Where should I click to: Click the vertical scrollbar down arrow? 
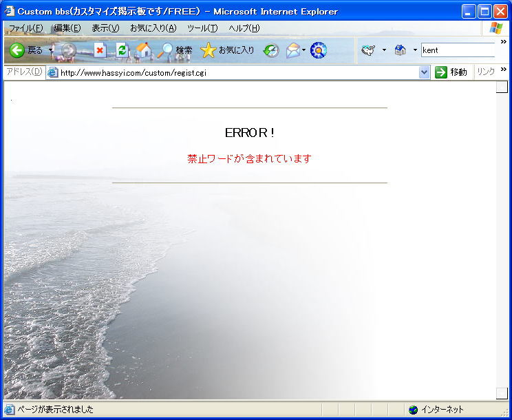(502, 393)
